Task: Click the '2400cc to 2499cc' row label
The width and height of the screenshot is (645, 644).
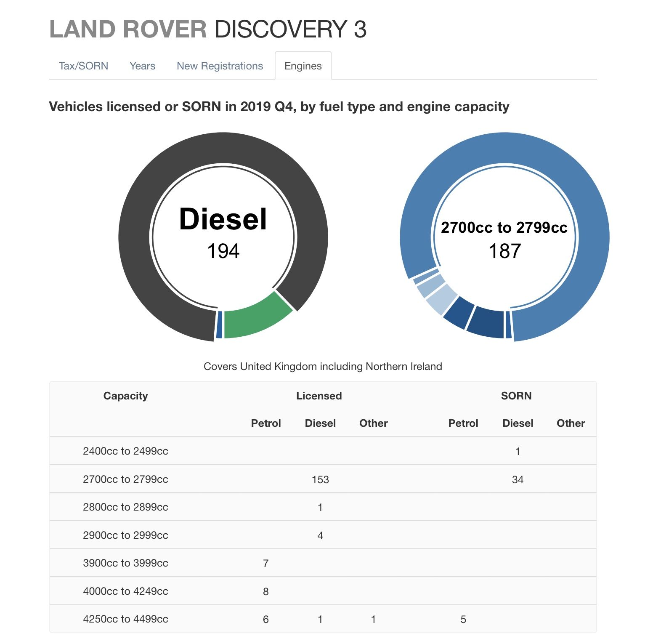Action: [x=125, y=451]
